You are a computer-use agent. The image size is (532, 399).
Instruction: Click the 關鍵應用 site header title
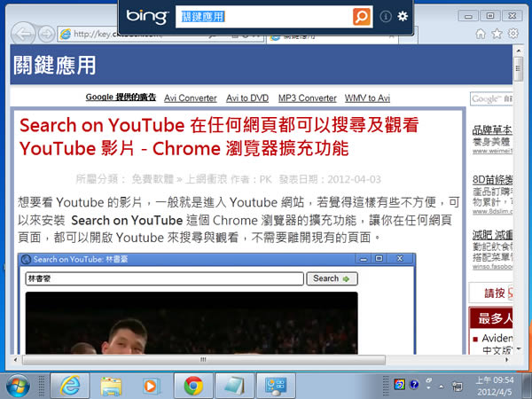pos(55,65)
